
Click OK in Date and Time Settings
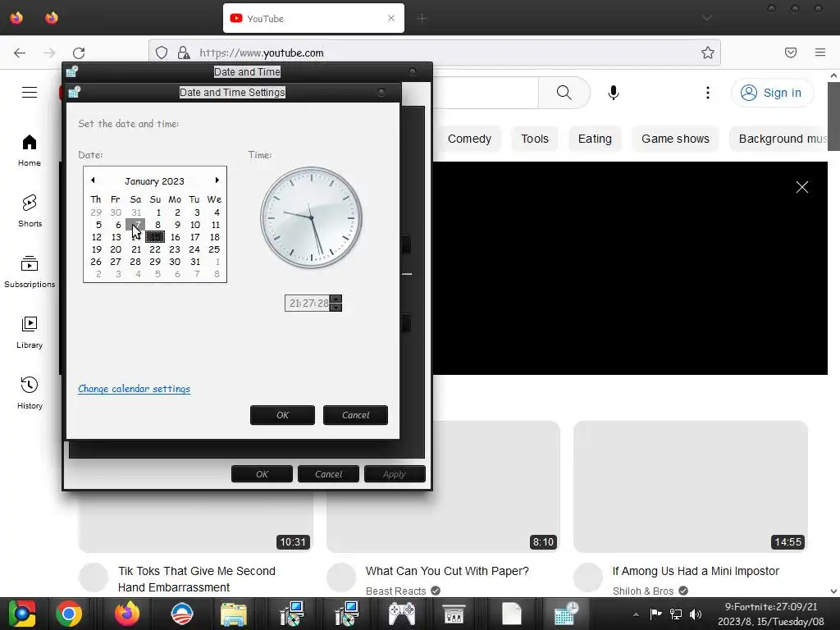pos(282,415)
